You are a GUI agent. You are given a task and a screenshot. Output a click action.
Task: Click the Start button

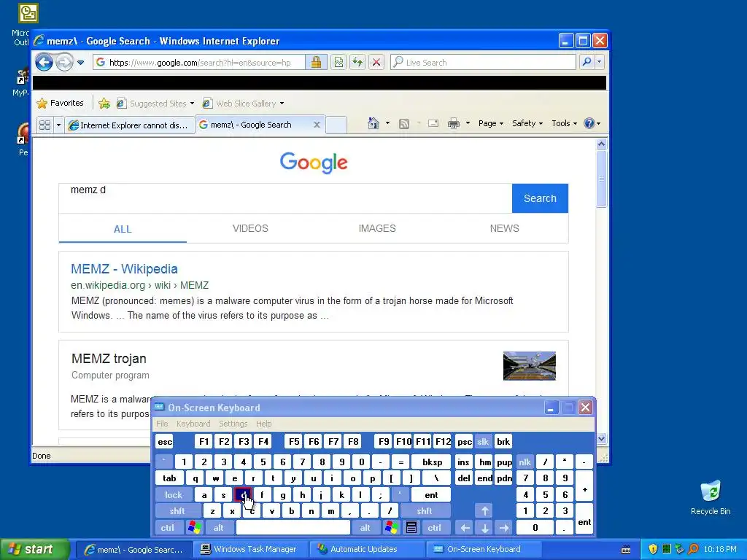(x=34, y=549)
